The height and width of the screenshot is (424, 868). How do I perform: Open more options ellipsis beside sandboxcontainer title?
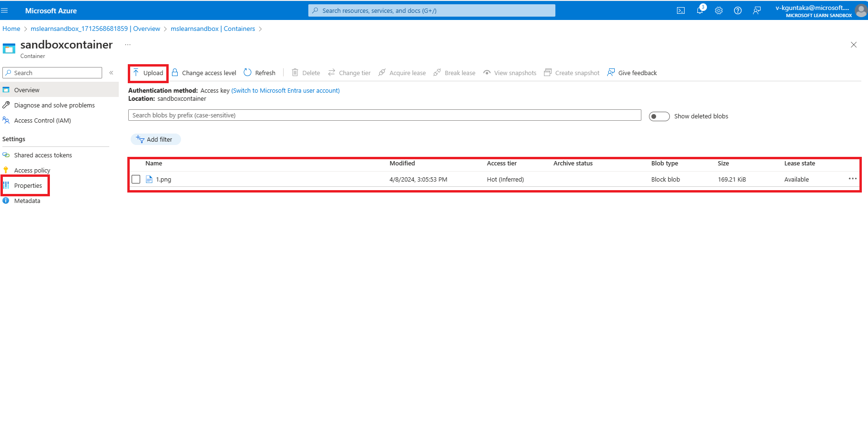[128, 45]
